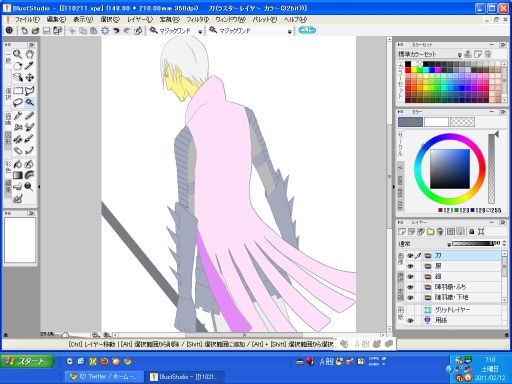Click inside the color square picker
Viewport: 512px width, 384px height.
click(x=450, y=169)
